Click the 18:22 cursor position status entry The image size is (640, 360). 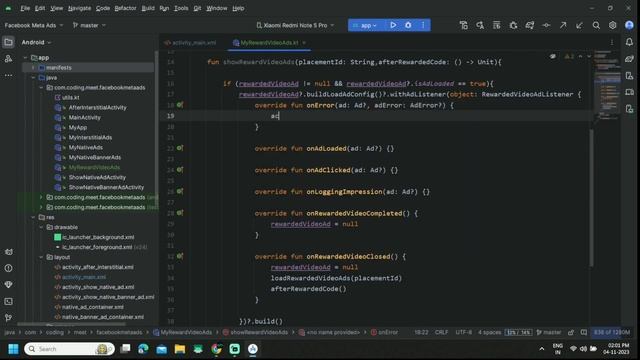coord(421,332)
